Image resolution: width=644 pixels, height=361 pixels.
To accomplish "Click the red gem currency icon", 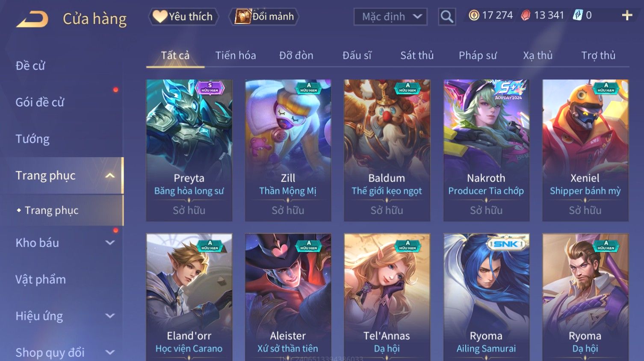I will [x=526, y=15].
